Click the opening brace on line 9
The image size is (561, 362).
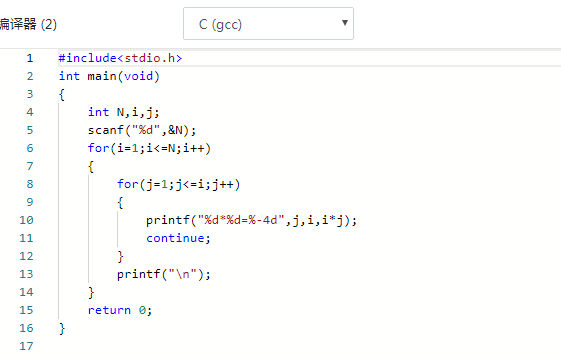(120, 203)
